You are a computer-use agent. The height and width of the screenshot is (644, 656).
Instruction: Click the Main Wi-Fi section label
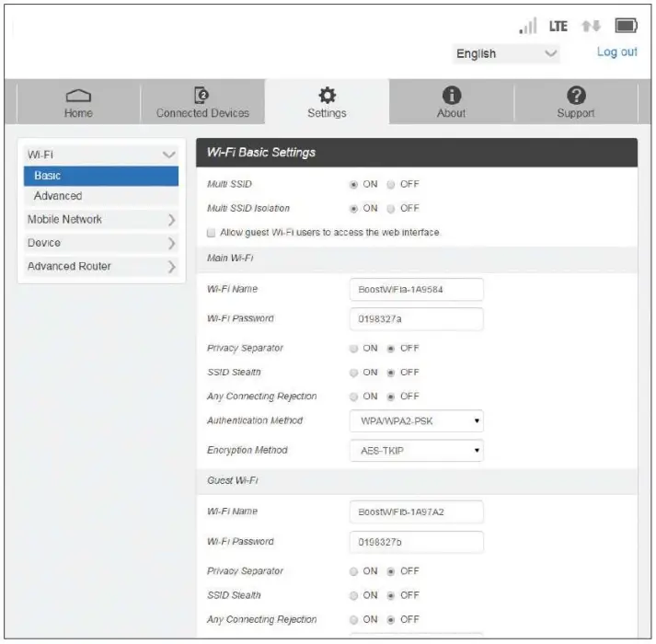[x=230, y=258]
